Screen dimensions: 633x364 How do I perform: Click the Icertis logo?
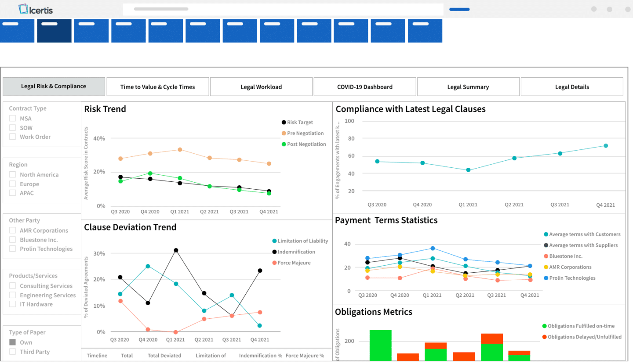[x=35, y=9]
